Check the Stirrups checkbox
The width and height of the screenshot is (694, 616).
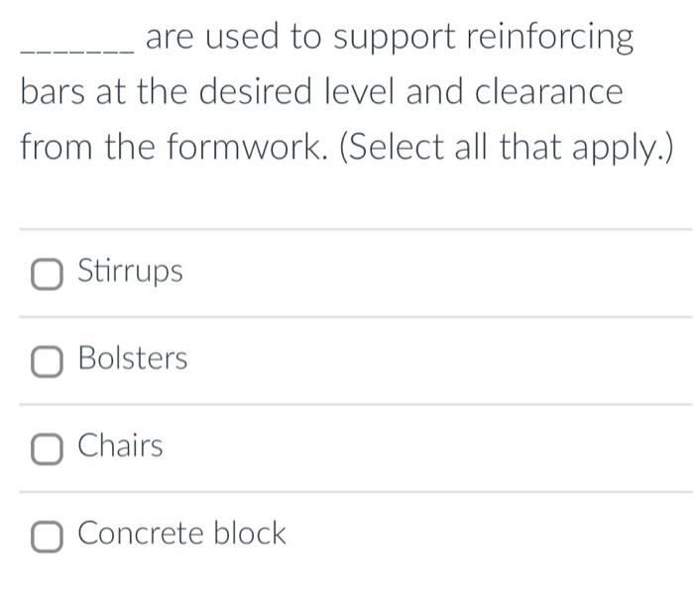pyautogui.click(x=47, y=274)
